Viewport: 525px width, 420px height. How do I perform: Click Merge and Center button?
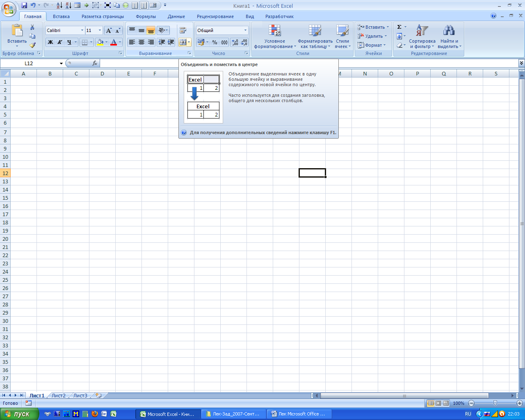tap(183, 42)
